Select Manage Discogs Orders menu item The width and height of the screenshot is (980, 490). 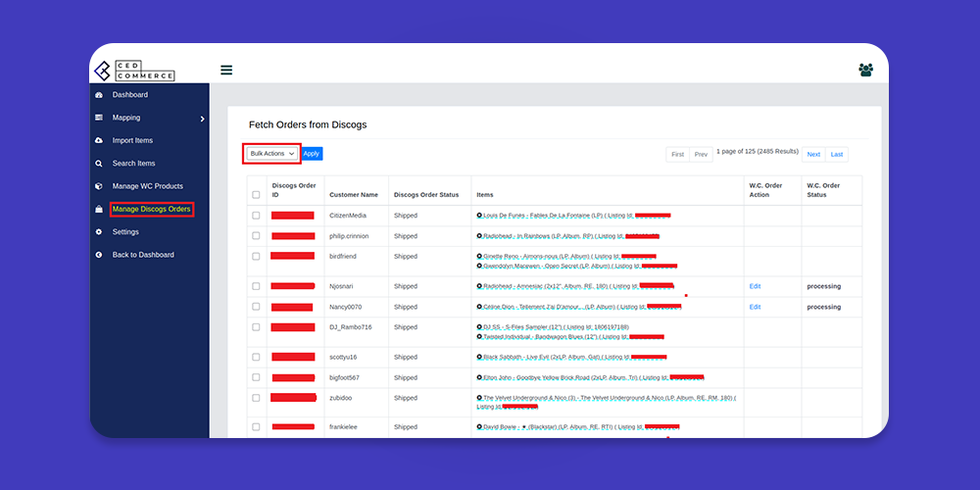point(151,209)
